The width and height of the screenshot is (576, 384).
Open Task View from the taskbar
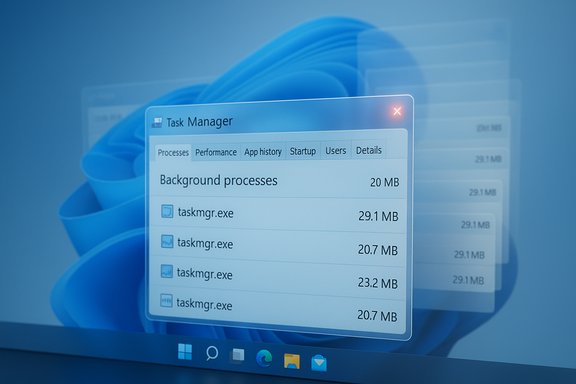click(238, 355)
